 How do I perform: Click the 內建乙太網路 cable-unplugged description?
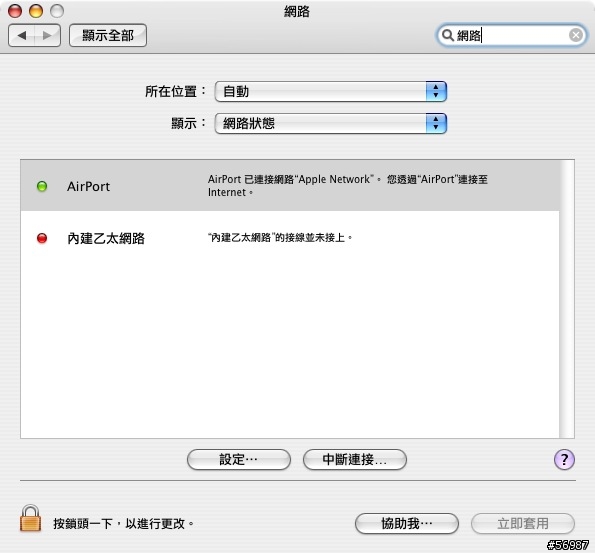point(280,238)
